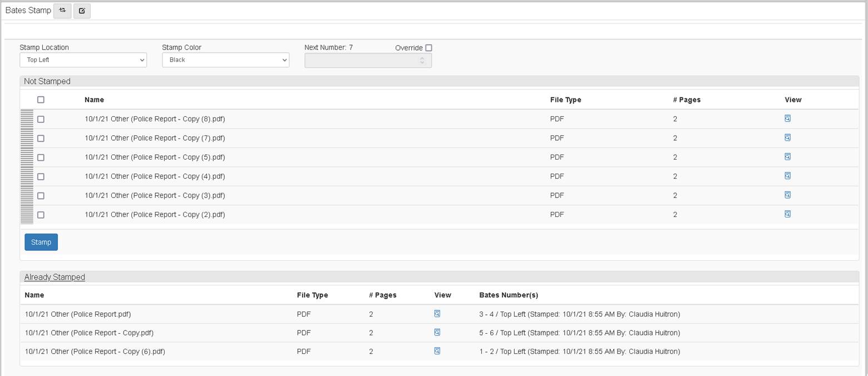The image size is (868, 376).
Task: Tick checkbox for Police Report Copy (4).pdf
Action: tap(41, 176)
